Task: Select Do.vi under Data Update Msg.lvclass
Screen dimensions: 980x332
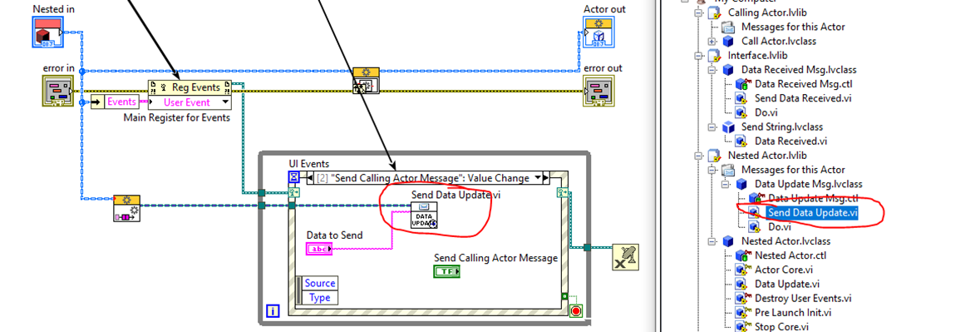Action: click(x=780, y=227)
